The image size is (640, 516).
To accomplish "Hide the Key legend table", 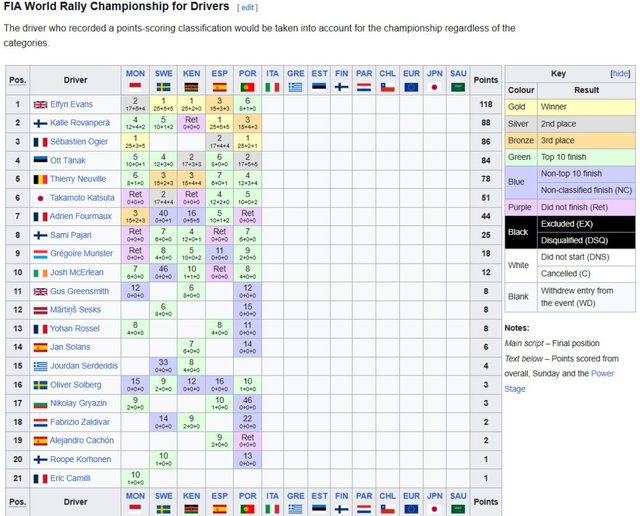I will (x=620, y=73).
